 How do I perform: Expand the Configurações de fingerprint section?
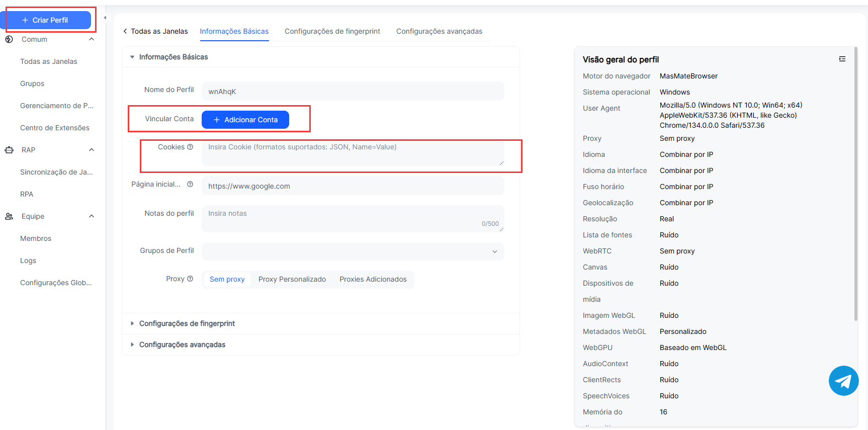(187, 323)
